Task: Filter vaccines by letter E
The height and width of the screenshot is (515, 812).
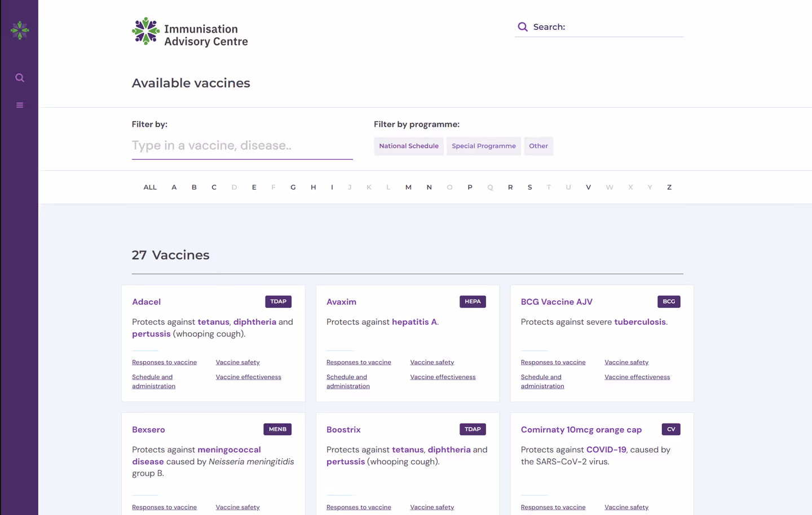Action: click(x=254, y=187)
